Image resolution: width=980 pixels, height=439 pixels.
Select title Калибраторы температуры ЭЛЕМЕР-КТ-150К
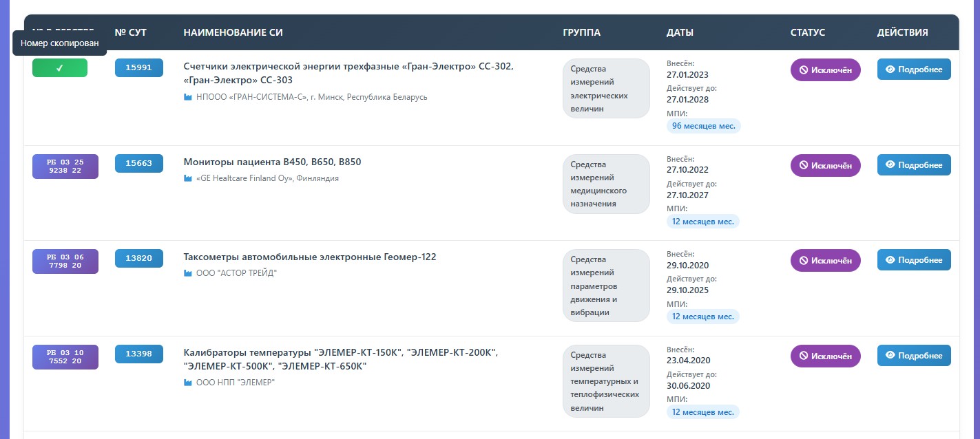point(341,359)
